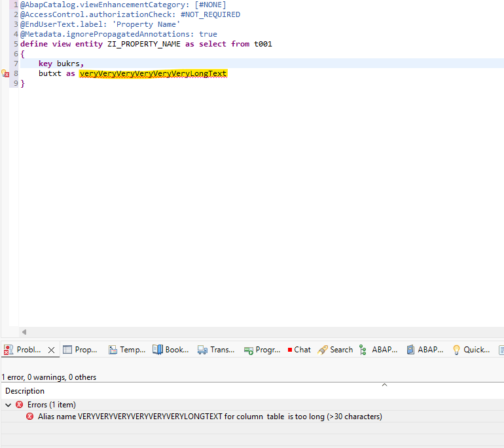The image size is (504, 448).
Task: Click the error marker on line 8
Action: (5, 74)
